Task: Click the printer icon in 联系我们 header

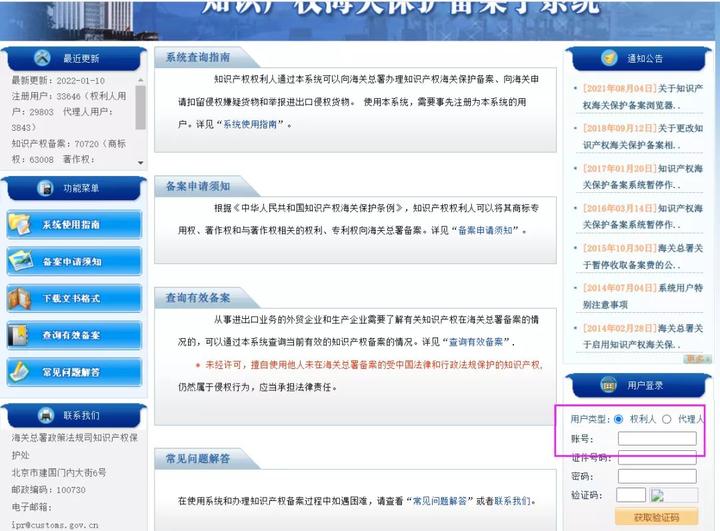Action: [46, 415]
